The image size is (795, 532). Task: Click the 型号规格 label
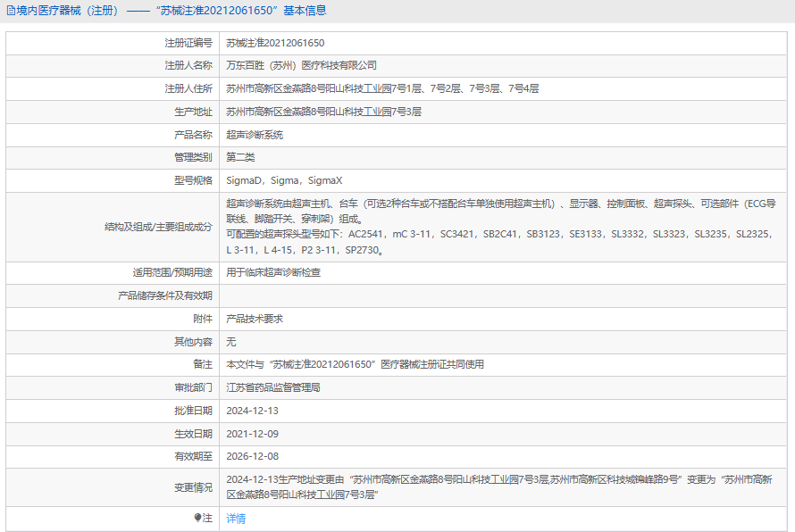click(193, 180)
